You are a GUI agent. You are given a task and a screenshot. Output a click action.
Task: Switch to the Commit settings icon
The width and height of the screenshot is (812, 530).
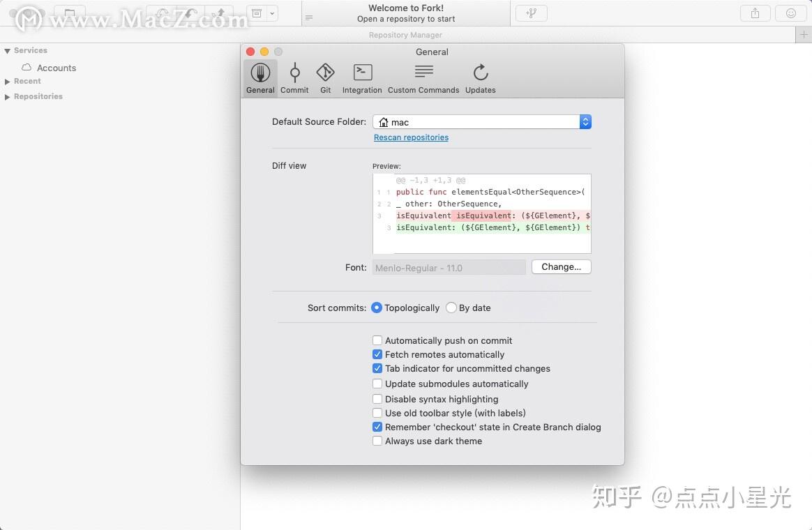pos(294,77)
